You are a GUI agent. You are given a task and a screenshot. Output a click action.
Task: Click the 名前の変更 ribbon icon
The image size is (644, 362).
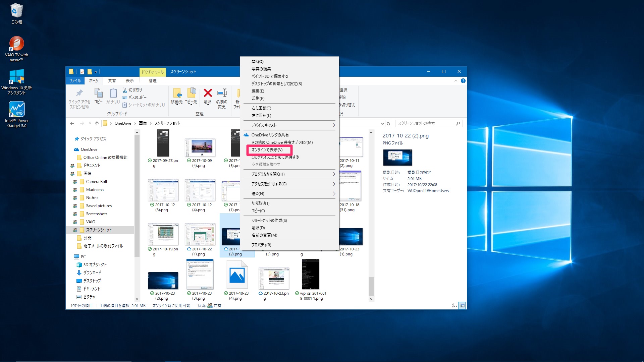pyautogui.click(x=222, y=99)
